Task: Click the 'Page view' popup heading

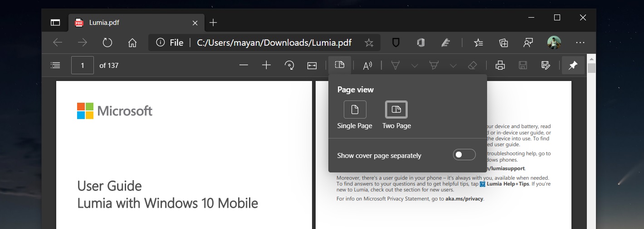Action: point(356,90)
